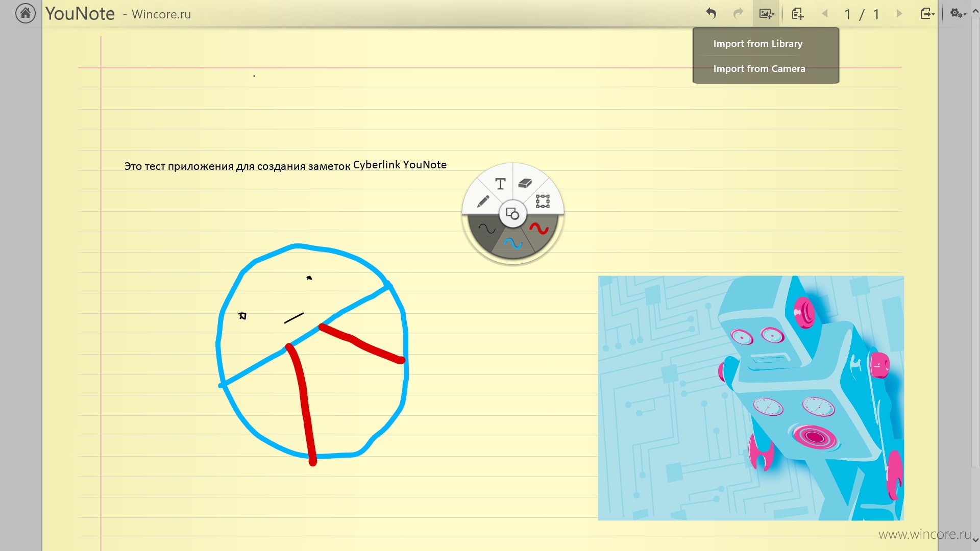Click the vertical scrollbar track
This screenshot has height=551, width=980.
975,275
